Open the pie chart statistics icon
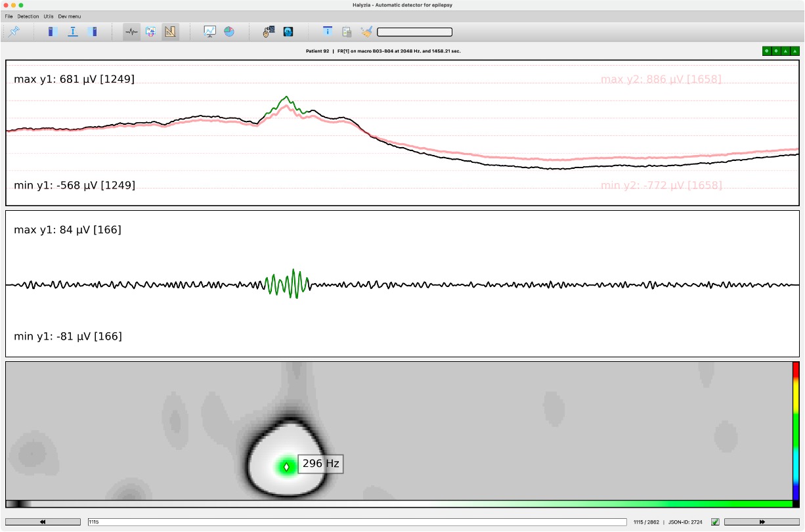Screen dimensions: 805x532 [229, 32]
